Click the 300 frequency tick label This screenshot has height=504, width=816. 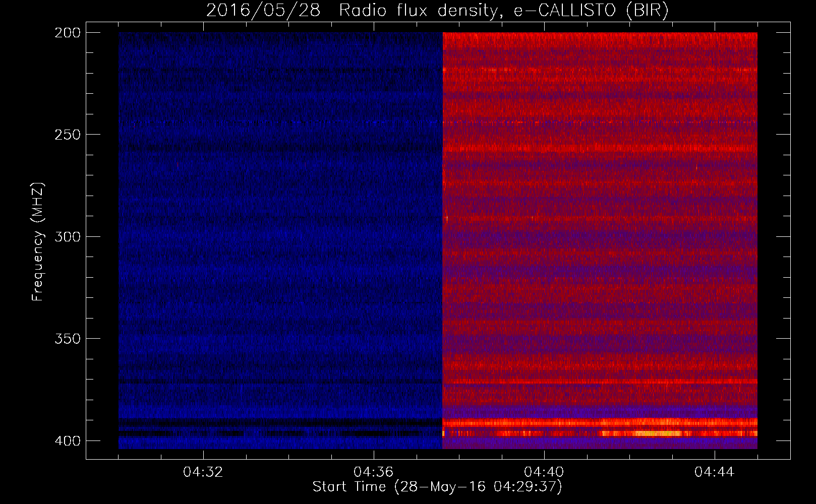pos(68,236)
